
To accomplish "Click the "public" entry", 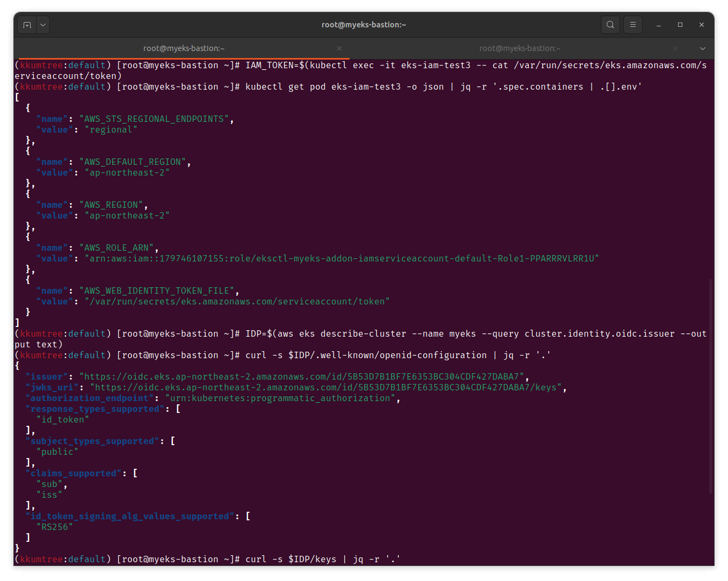I will click(x=57, y=452).
